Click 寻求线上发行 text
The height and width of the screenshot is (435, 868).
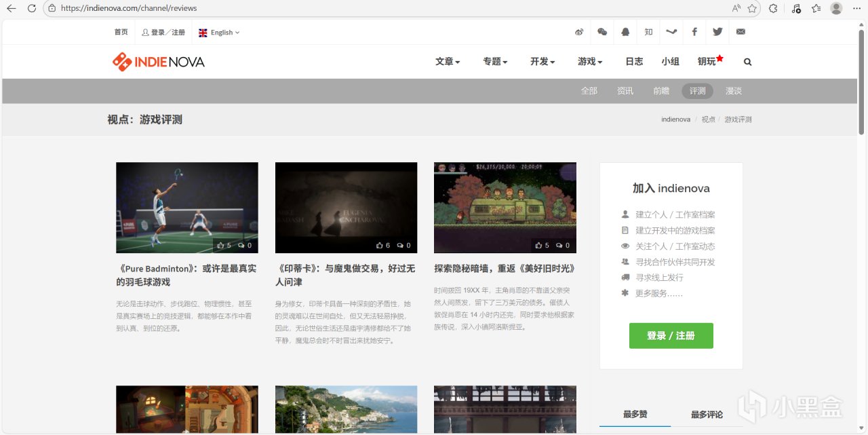660,278
